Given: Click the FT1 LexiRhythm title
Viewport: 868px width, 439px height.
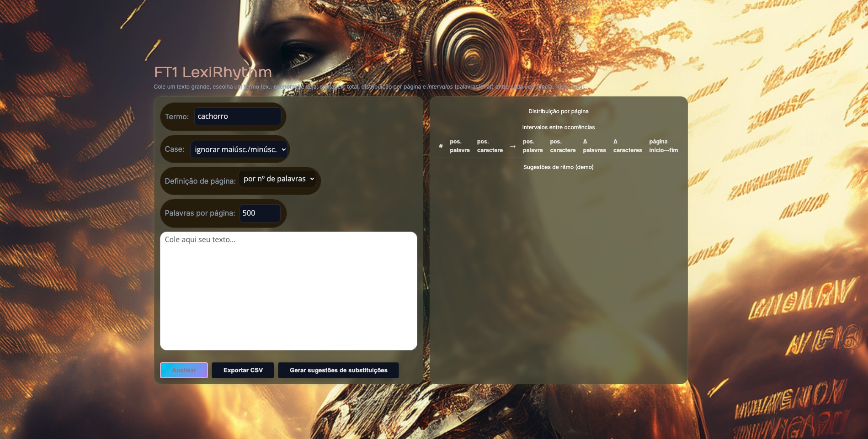Looking at the screenshot, I should pos(213,72).
